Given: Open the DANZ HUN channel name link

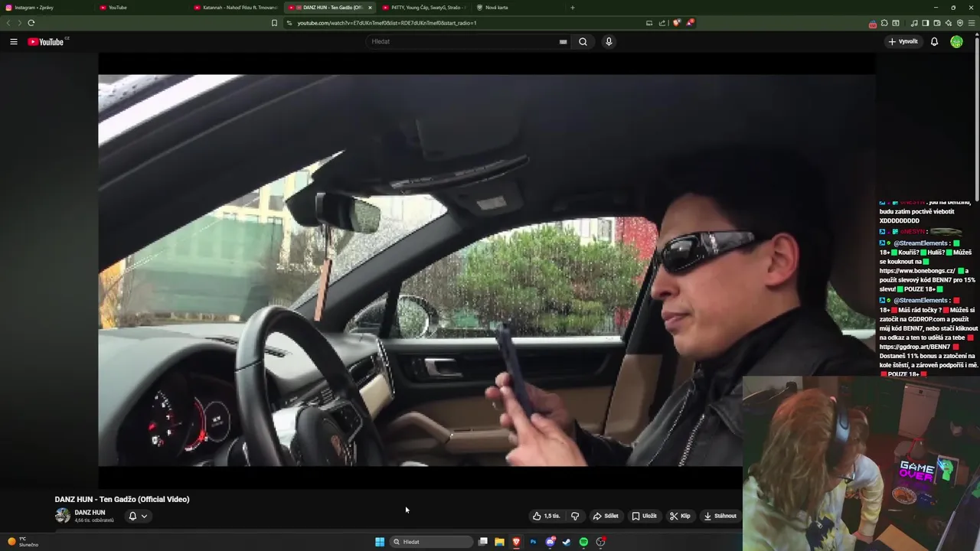Looking at the screenshot, I should [x=90, y=513].
